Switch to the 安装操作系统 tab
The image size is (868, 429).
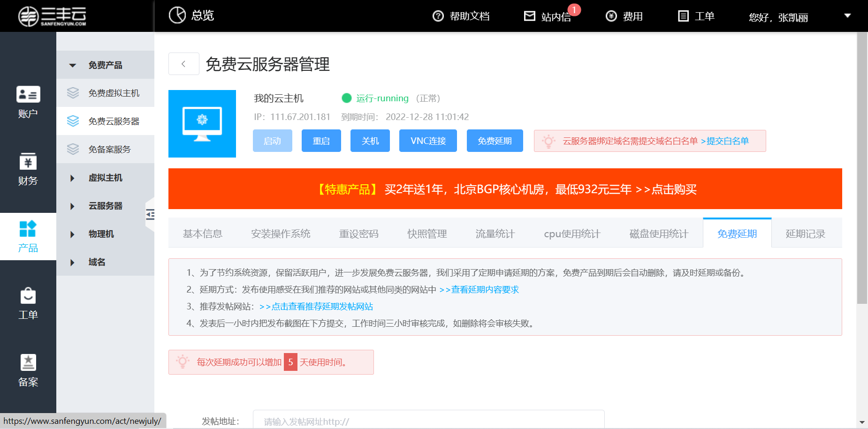(281, 233)
